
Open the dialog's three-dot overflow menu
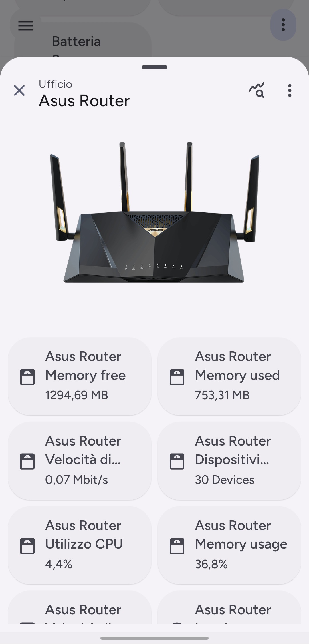[290, 91]
